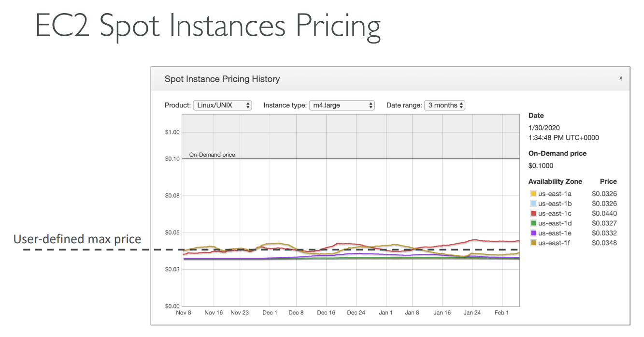Click the Dec 24 marker on the time axis
The height and width of the screenshot is (337, 644).
click(356, 313)
